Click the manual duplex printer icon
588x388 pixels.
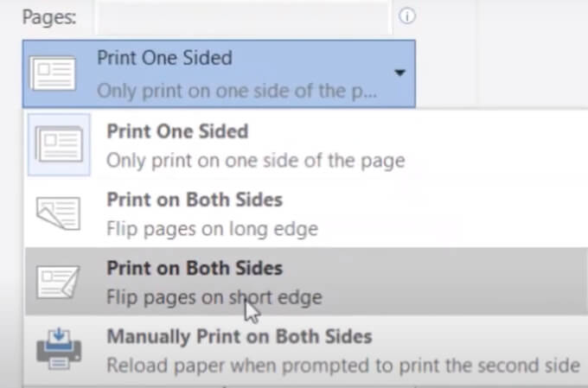[58, 348]
